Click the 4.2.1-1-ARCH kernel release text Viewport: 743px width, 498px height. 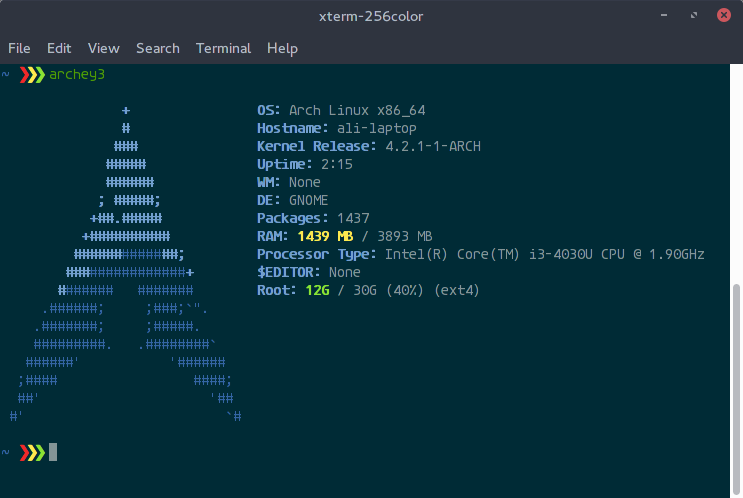433,146
